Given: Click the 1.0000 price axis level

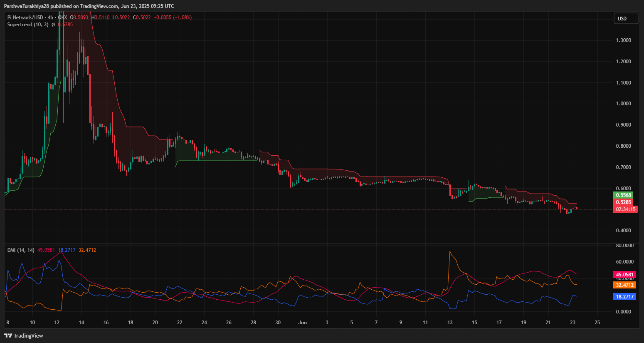Looking at the screenshot, I should click(623, 104).
